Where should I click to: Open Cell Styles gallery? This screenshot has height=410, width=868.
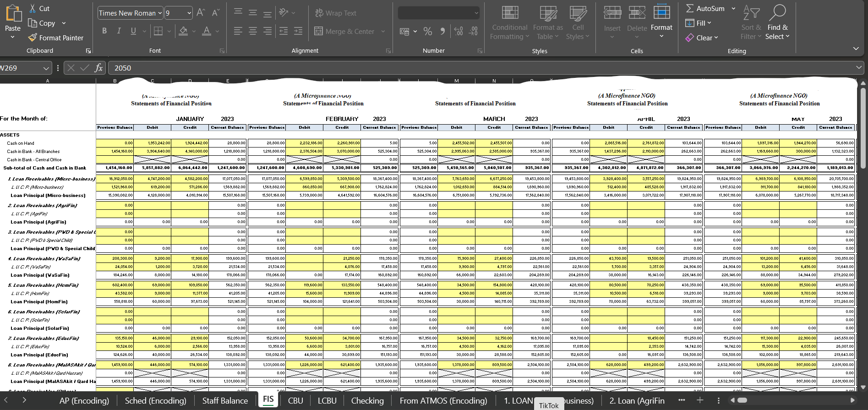(x=578, y=23)
